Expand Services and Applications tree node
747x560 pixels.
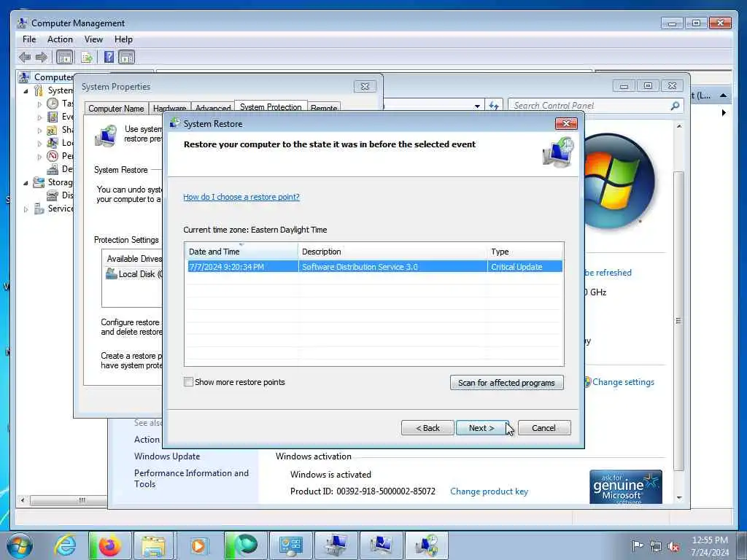point(26,209)
